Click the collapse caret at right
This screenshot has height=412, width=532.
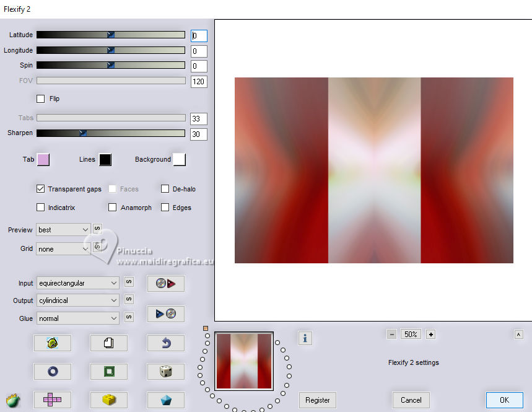coord(518,335)
